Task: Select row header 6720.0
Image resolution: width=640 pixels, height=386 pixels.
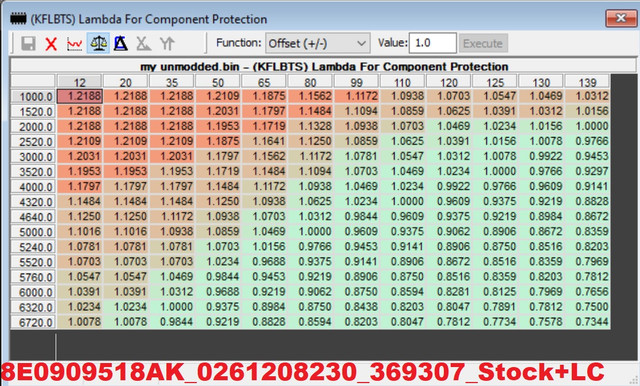Action: point(33,322)
